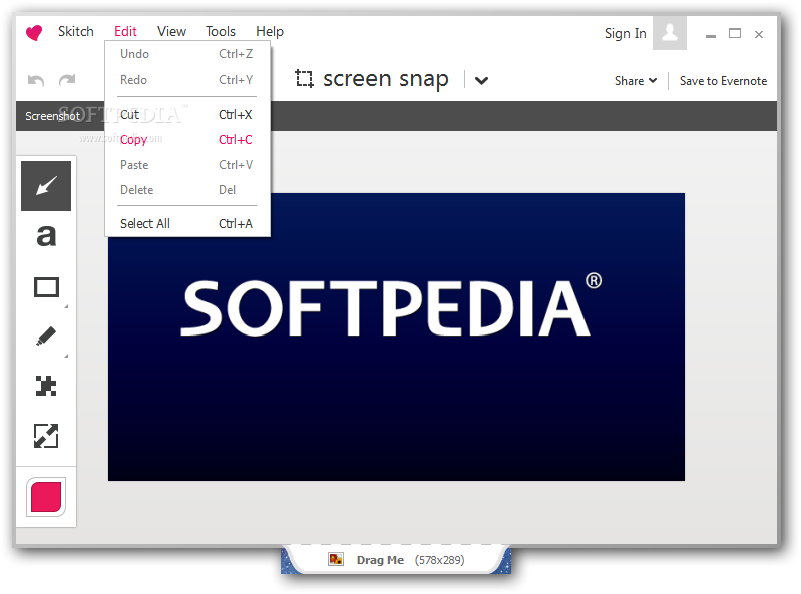The image size is (801, 594).
Task: Click the Screenshot title label
Action: [53, 116]
